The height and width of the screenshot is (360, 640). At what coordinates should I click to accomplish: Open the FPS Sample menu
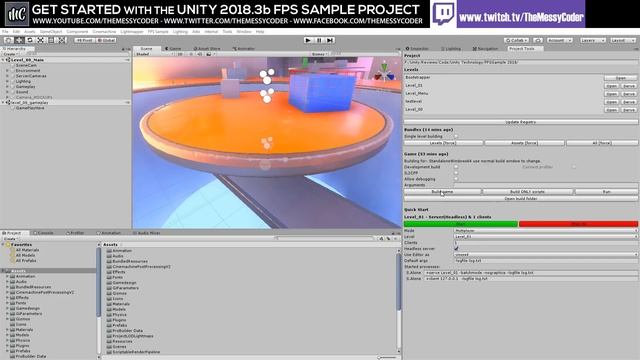point(158,31)
